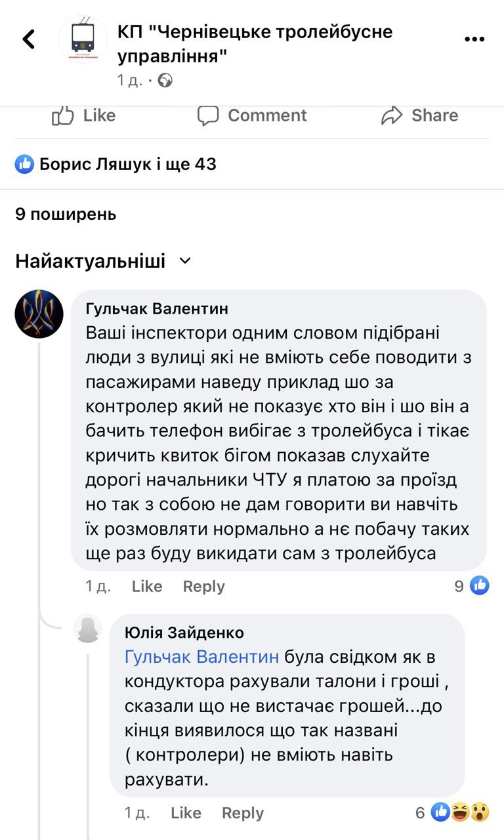Like the post with thumbs-up button
Screen dimensions: 504x840
[x=83, y=115]
